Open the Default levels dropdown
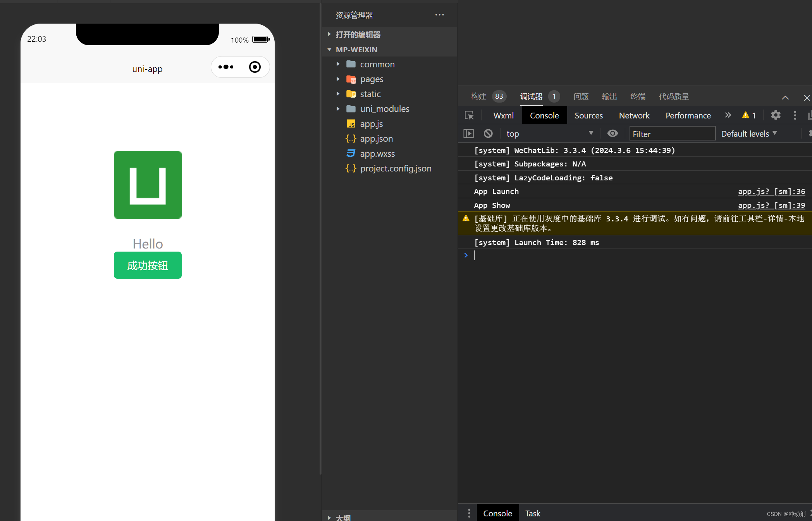 point(748,134)
